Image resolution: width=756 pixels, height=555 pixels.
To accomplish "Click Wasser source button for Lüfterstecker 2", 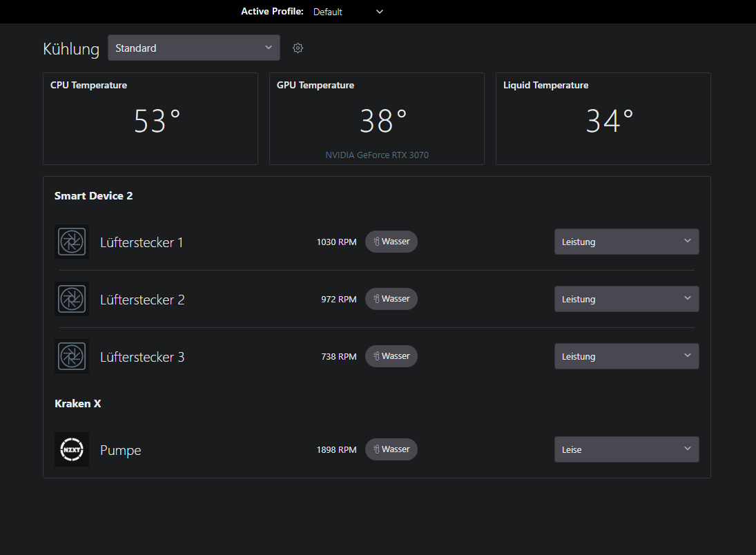I will [391, 299].
